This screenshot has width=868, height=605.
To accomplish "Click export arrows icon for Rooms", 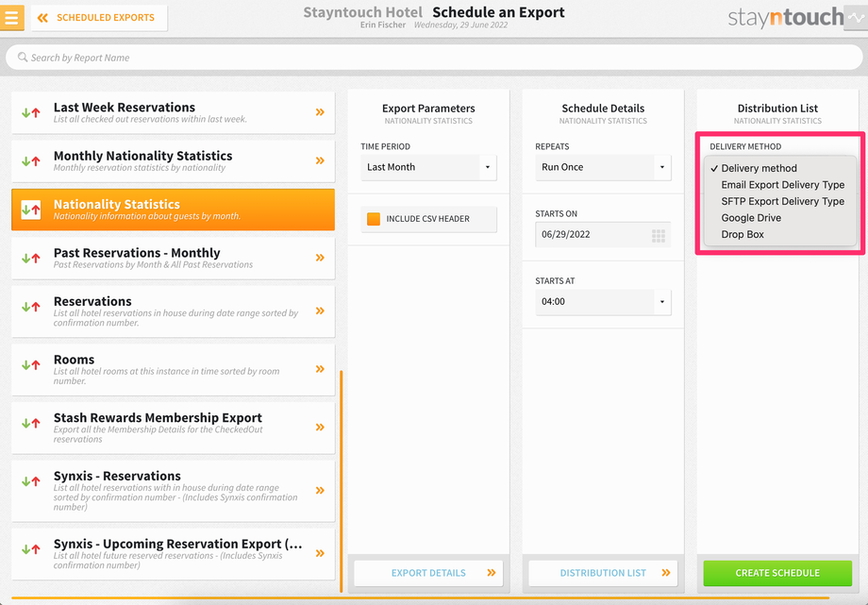I will point(31,364).
